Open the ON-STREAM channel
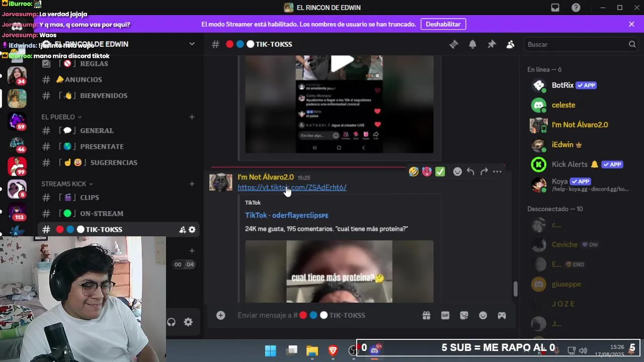644x362 pixels. pos(119,214)
